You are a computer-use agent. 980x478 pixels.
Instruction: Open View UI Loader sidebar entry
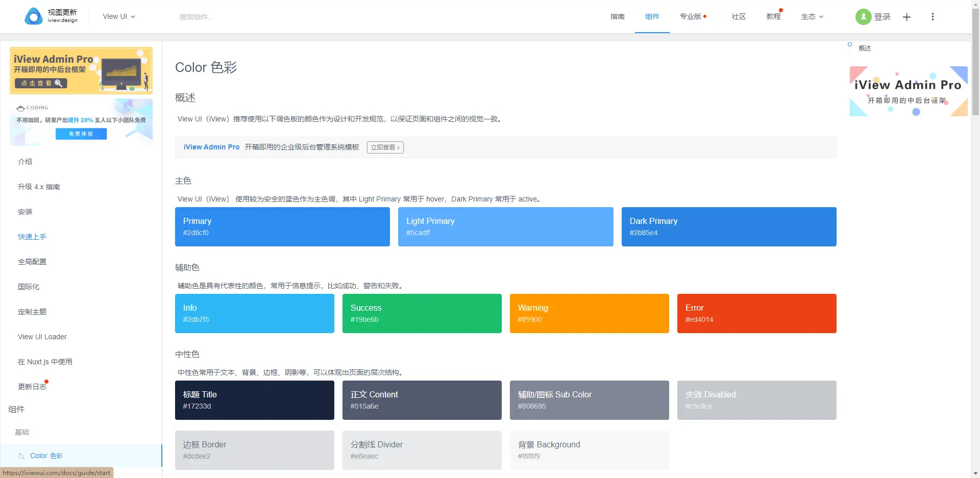42,337
